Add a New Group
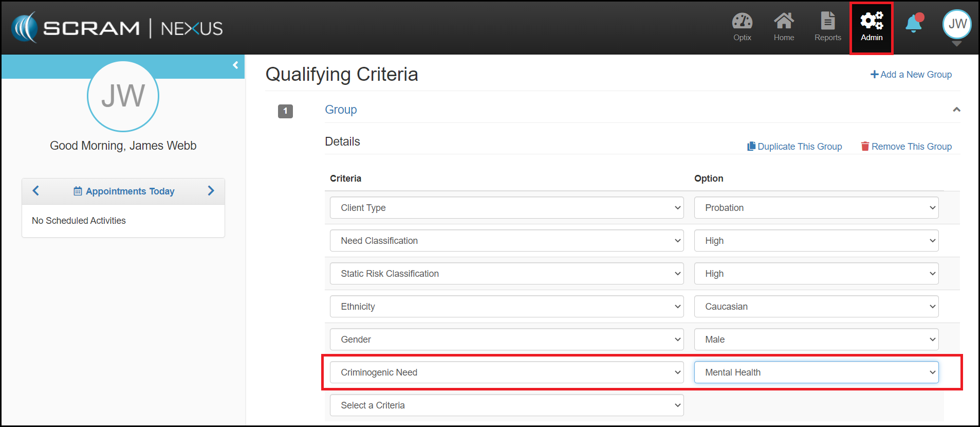Image resolution: width=980 pixels, height=427 pixels. (911, 75)
